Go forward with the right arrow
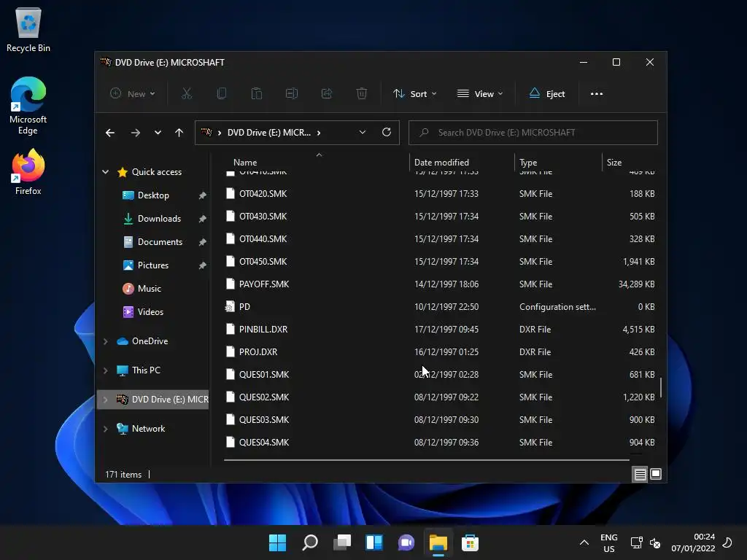 coord(135,133)
